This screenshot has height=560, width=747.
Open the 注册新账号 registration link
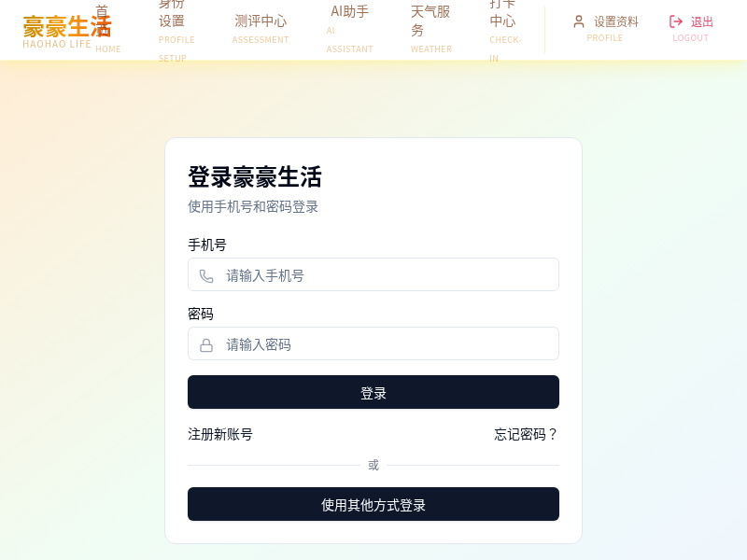(219, 435)
